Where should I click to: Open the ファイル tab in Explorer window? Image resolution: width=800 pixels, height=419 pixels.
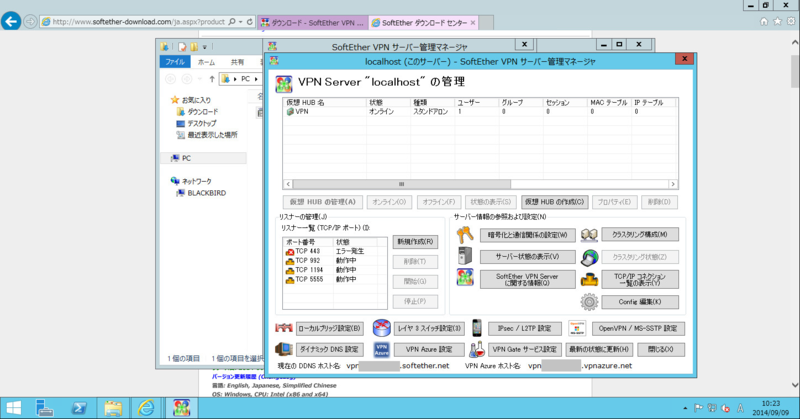(175, 62)
